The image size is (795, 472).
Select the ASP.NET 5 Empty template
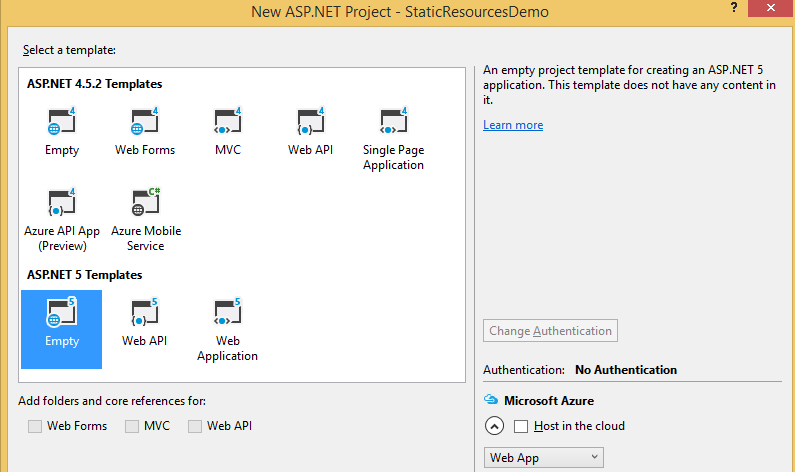62,315
